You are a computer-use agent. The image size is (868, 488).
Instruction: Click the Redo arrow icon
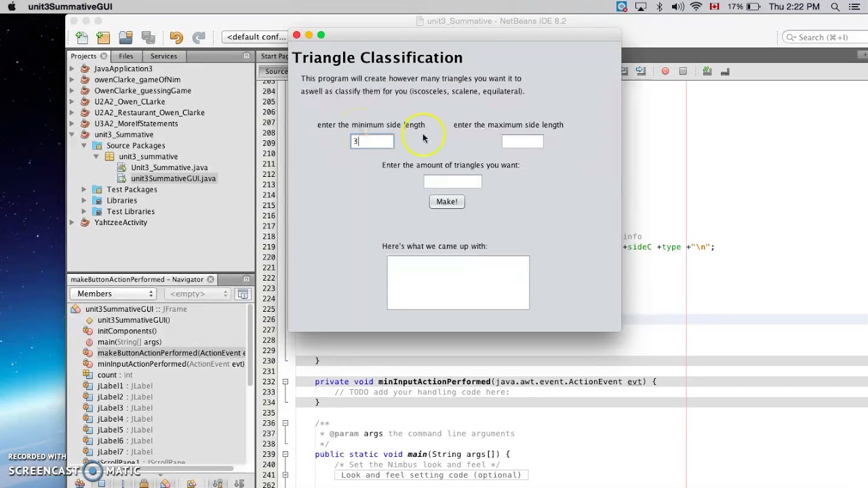click(199, 37)
